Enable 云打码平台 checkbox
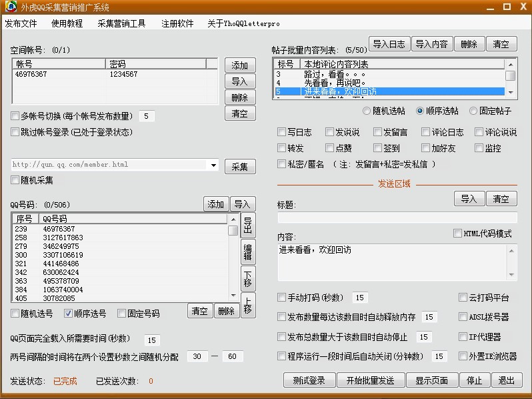 [x=463, y=298]
